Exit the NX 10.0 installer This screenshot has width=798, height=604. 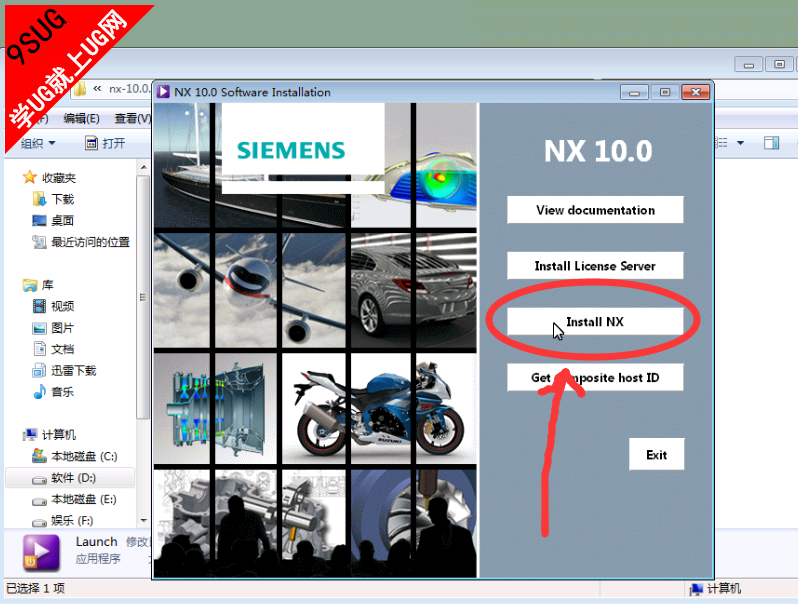point(657,454)
